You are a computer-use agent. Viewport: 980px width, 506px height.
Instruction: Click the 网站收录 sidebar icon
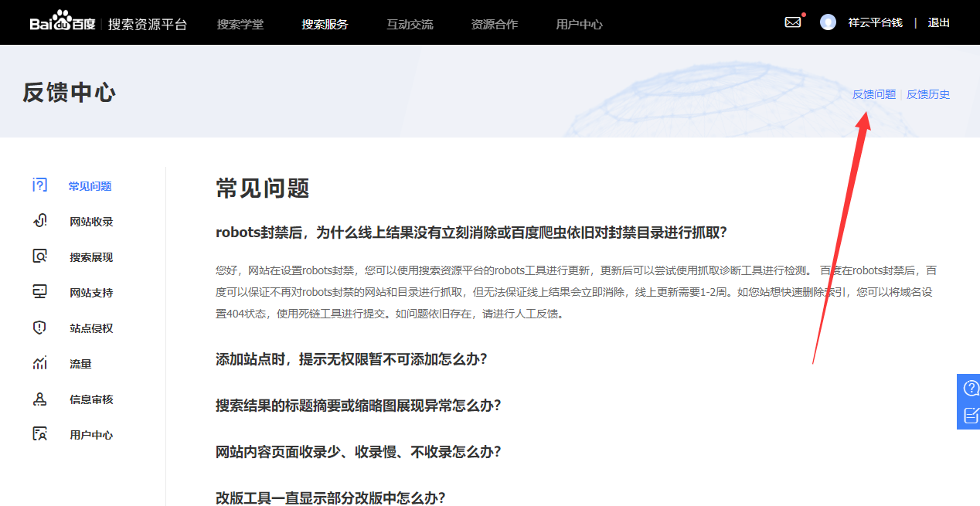coord(39,221)
